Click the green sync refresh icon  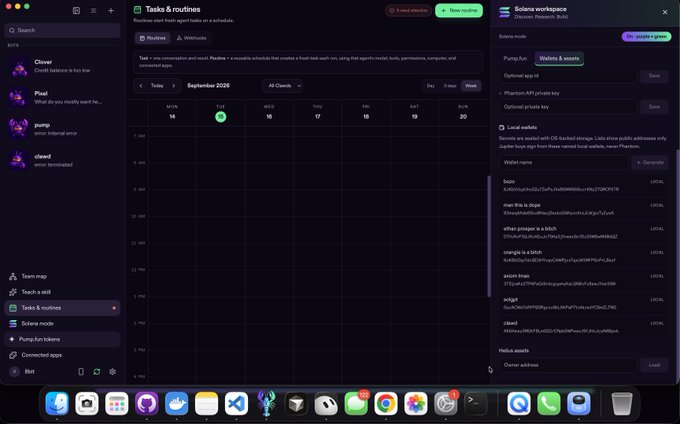point(97,372)
